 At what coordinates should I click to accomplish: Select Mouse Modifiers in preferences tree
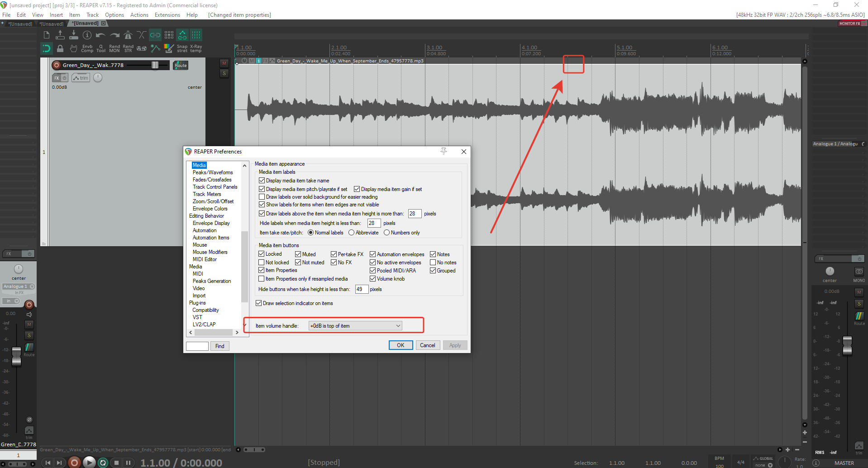tap(210, 252)
